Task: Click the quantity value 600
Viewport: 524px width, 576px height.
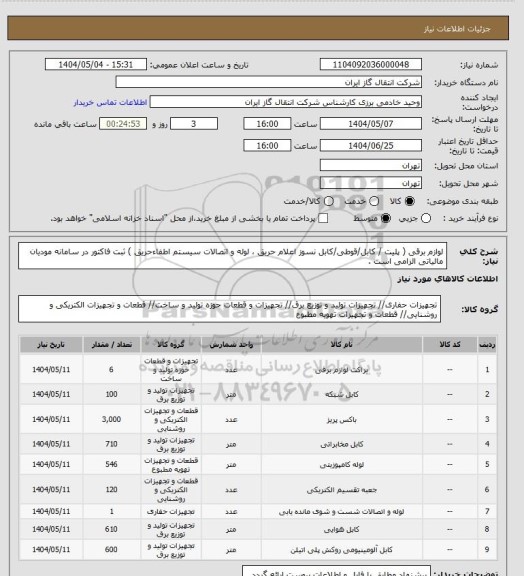Action: [111, 550]
